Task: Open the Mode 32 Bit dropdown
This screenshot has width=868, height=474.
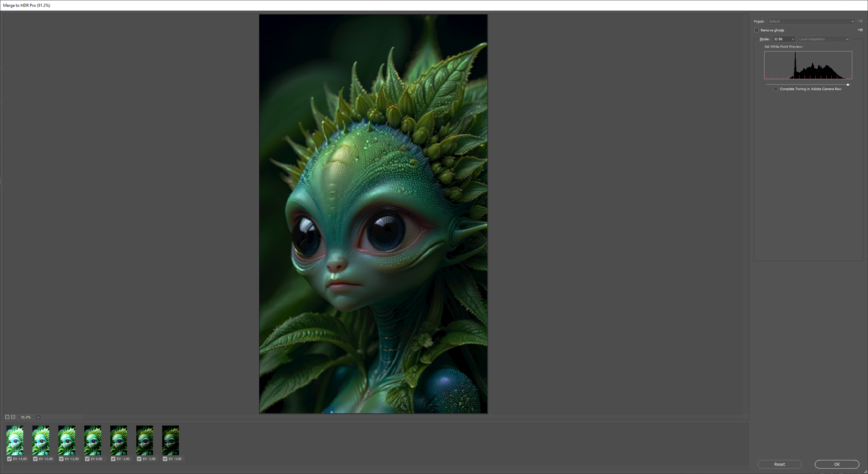Action: [x=784, y=39]
